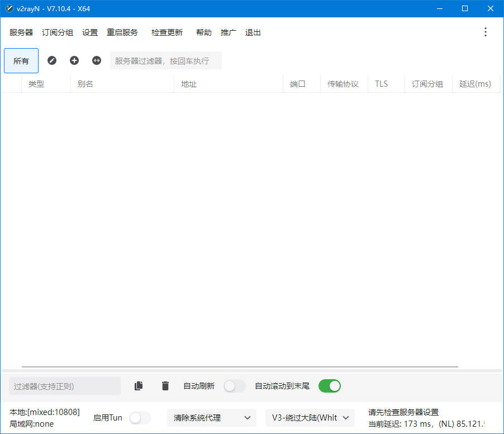Enable the 自动刷新 toggle
Image resolution: width=504 pixels, height=434 pixels.
pos(234,386)
